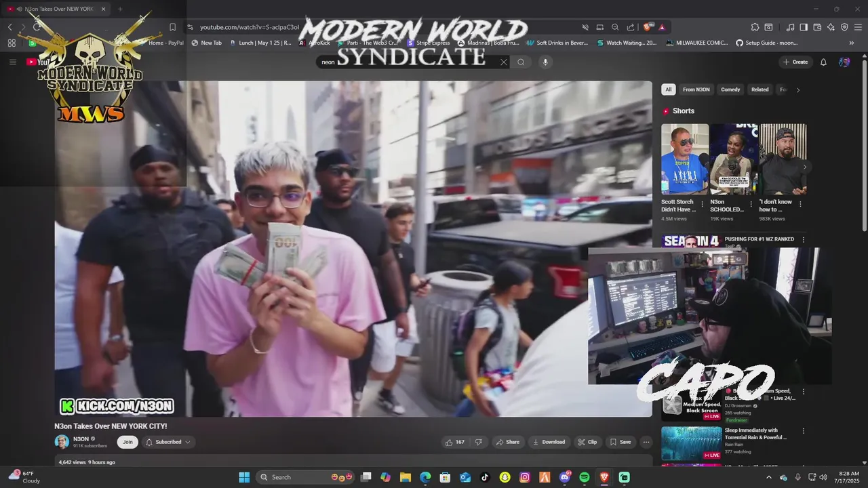Start voice search with the microphone icon
The image size is (868, 488).
[545, 62]
